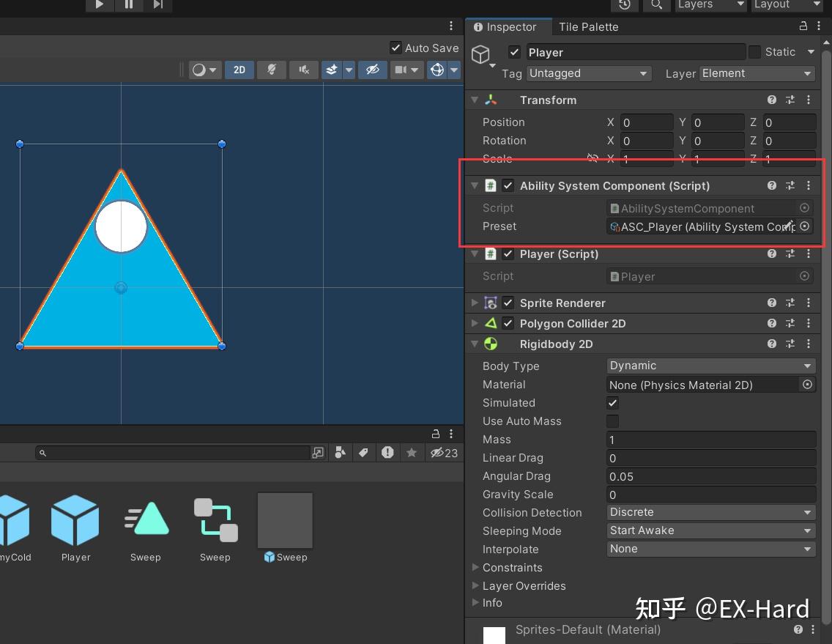The height and width of the screenshot is (644, 832).
Task: Switch to the Tile Palette tab
Action: pos(588,27)
